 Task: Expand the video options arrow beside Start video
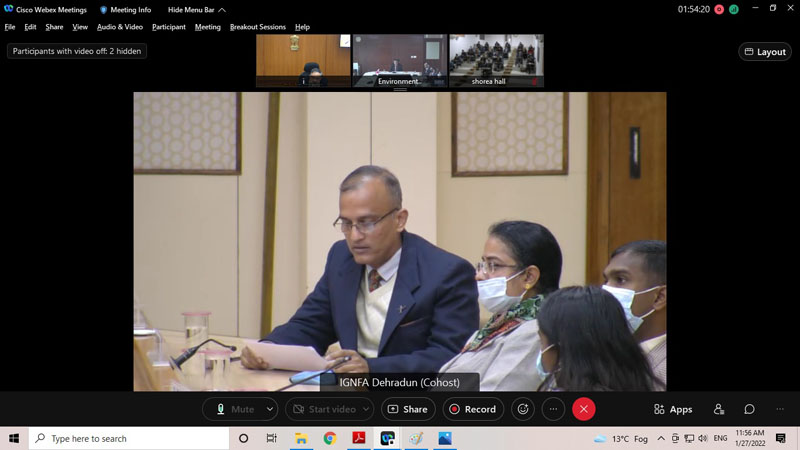(x=366, y=409)
